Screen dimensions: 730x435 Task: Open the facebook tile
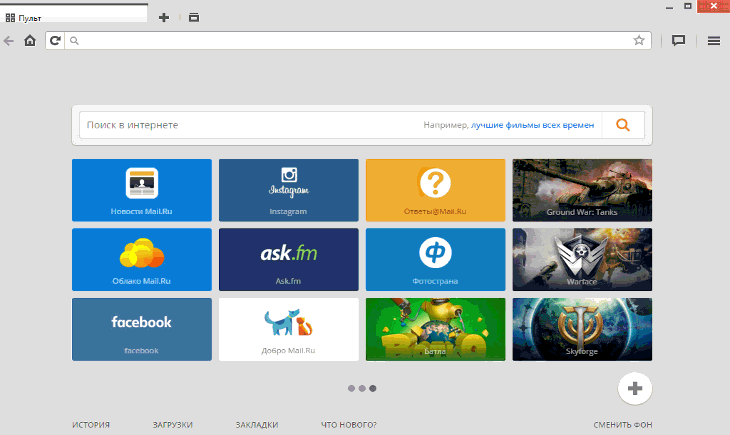pyautogui.click(x=141, y=328)
